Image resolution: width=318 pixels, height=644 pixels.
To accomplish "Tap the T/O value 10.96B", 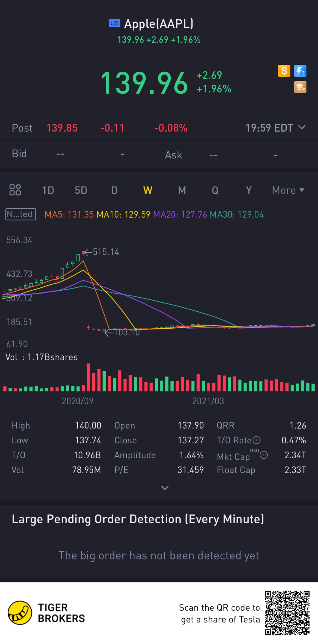I will [87, 455].
